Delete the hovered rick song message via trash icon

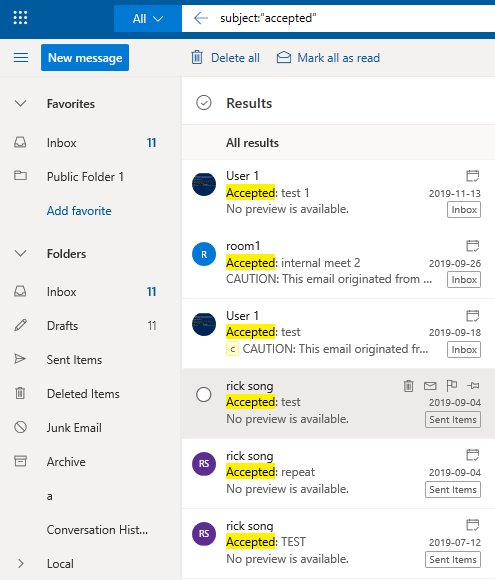(x=408, y=386)
